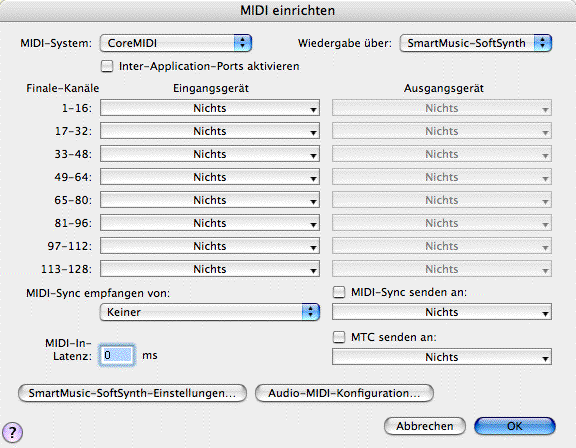Open Eingangsgerät dropdown for channels 1-16
This screenshot has height=448, width=576.
click(x=210, y=108)
